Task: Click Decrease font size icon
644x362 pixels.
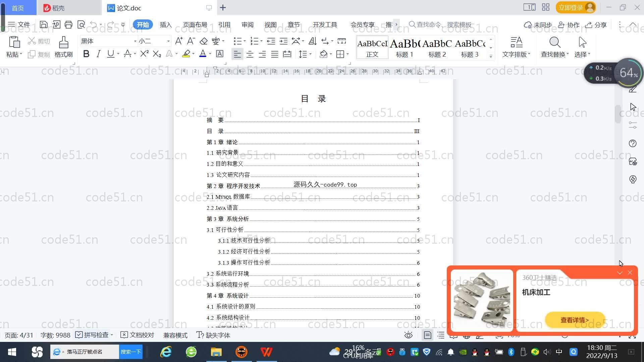Action: coord(191,41)
